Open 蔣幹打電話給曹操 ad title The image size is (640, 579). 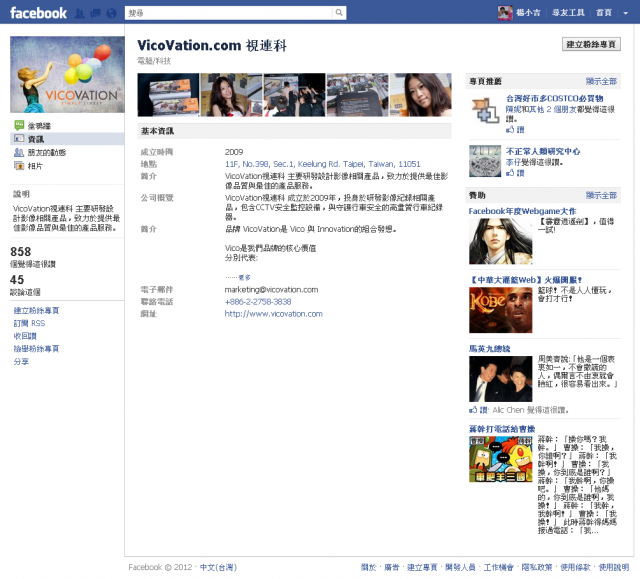point(502,429)
